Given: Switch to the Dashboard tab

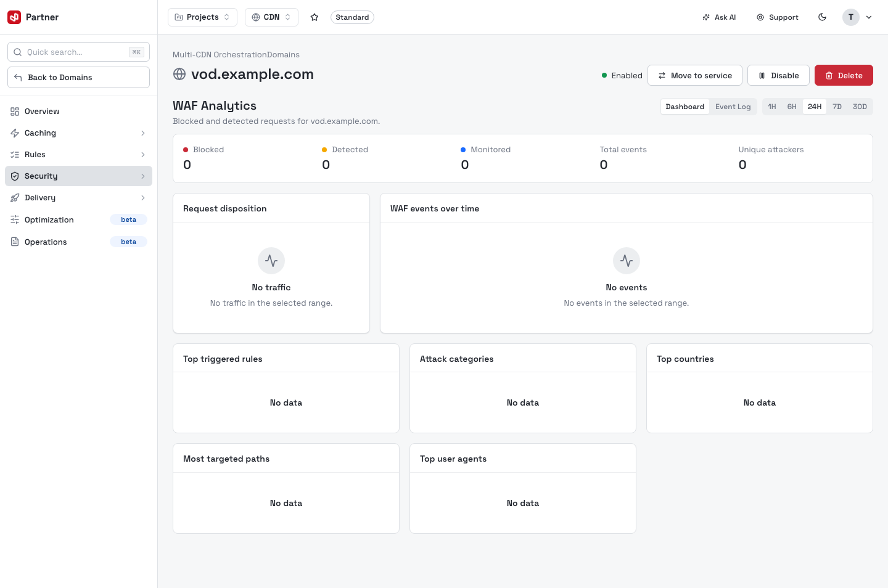Looking at the screenshot, I should [684, 107].
